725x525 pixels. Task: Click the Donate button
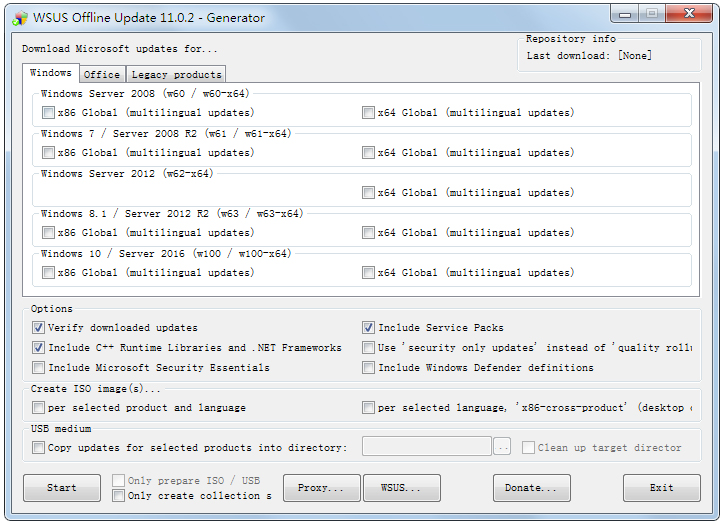pyautogui.click(x=531, y=488)
